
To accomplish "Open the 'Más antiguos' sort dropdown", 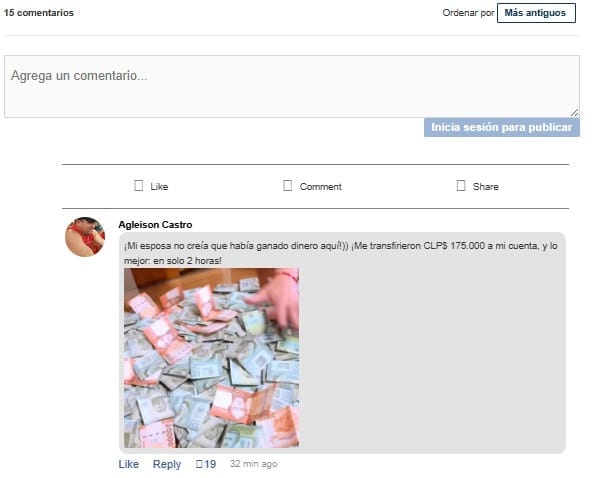I will click(x=536, y=13).
